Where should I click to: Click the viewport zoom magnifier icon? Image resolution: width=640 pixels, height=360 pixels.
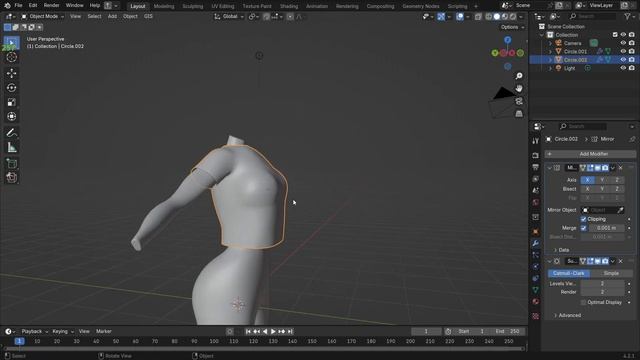coord(519,76)
